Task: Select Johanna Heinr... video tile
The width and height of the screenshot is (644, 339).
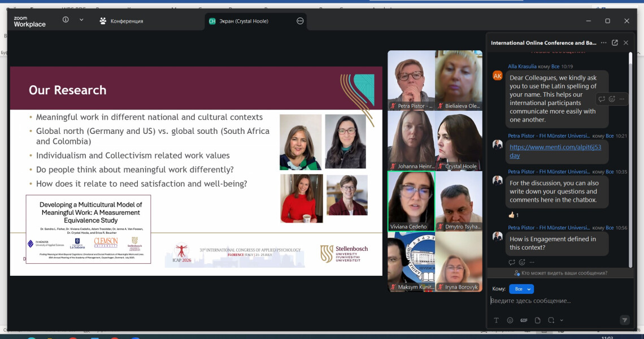Action: (411, 141)
